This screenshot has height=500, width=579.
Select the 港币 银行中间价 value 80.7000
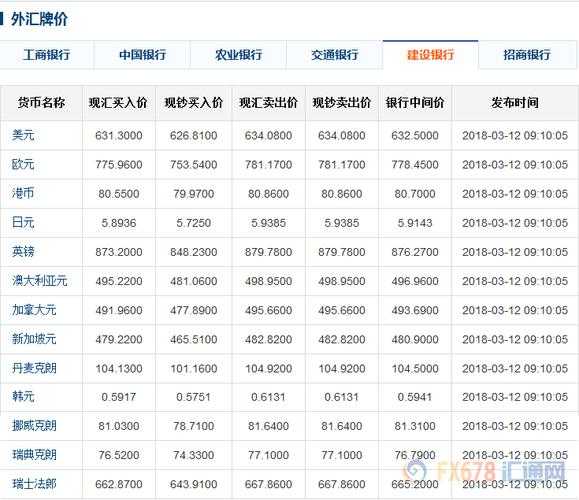coord(415,194)
